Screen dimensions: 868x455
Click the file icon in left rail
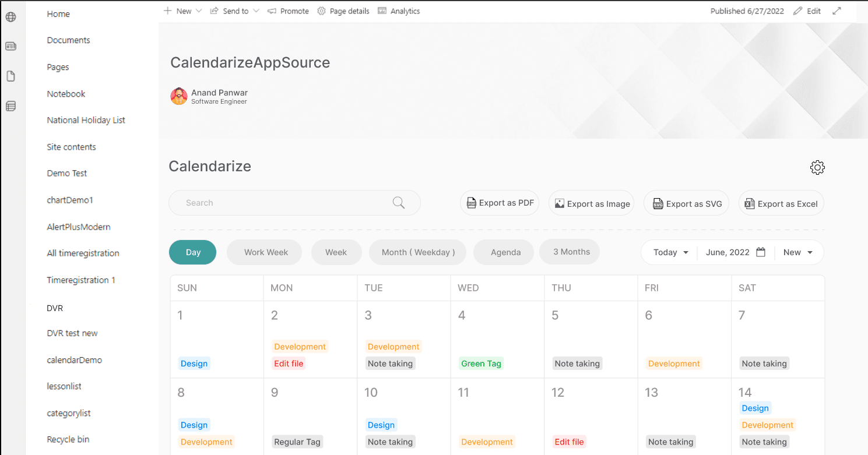(x=10, y=76)
